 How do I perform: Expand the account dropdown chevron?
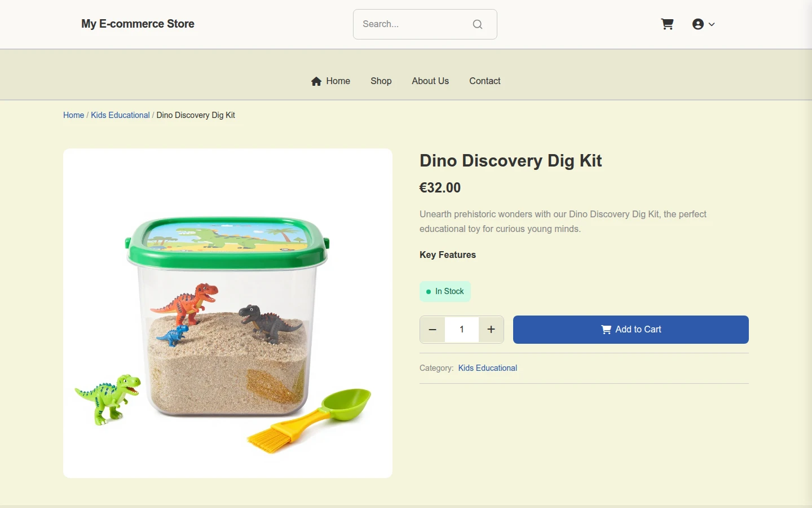coord(712,24)
